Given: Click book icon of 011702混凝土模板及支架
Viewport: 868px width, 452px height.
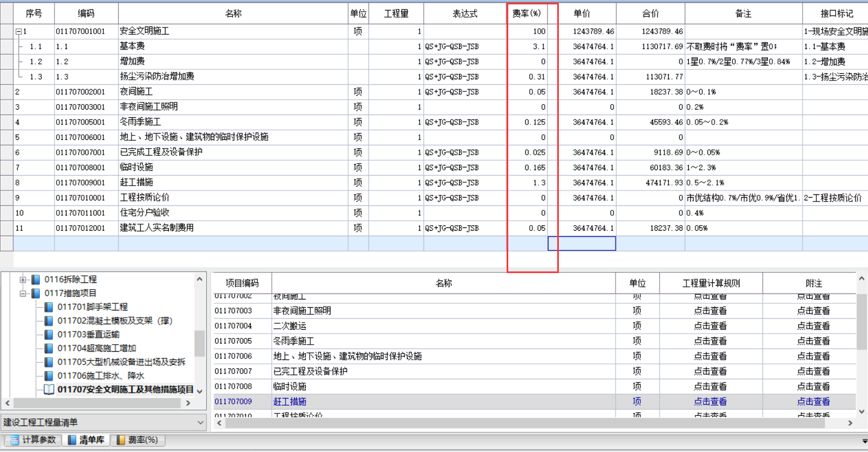Looking at the screenshot, I should 49,321.
